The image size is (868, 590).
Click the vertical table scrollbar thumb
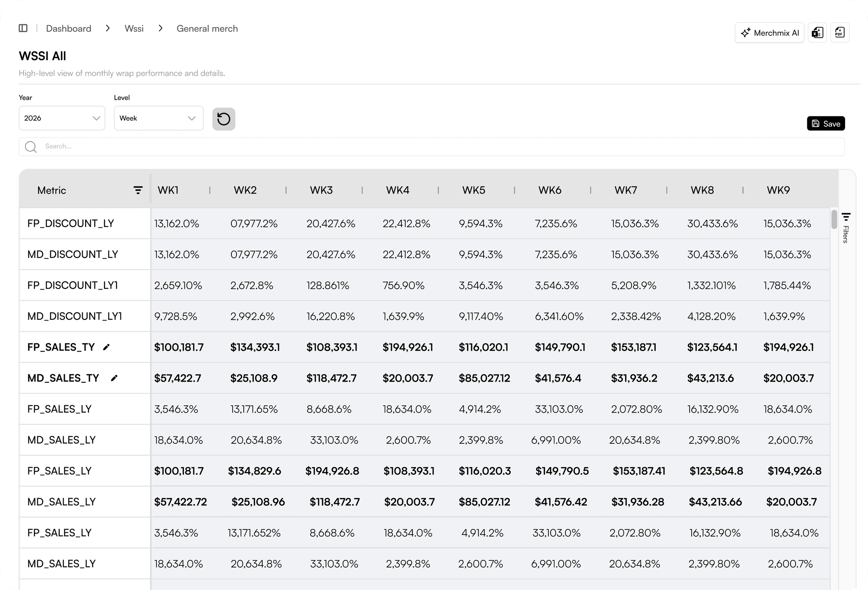click(x=834, y=219)
